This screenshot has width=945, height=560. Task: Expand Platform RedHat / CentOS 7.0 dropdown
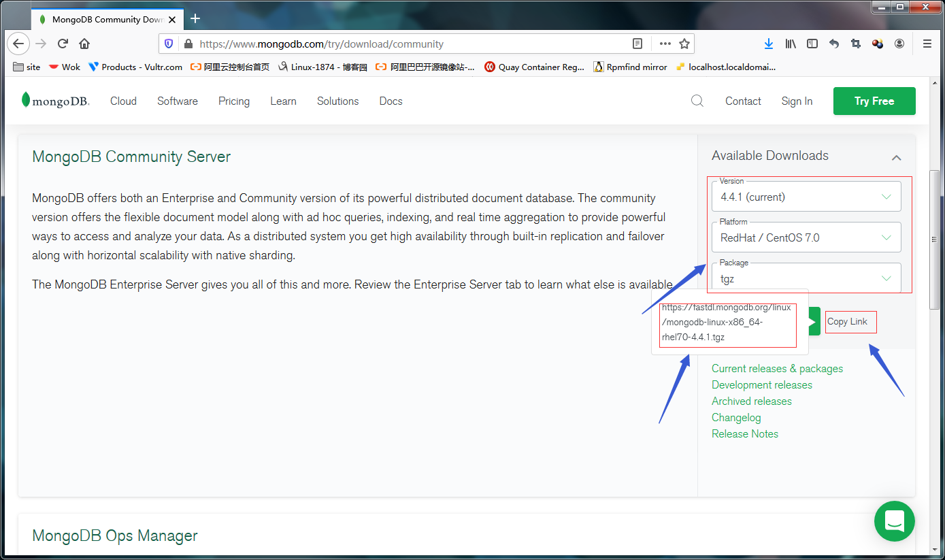[806, 237]
